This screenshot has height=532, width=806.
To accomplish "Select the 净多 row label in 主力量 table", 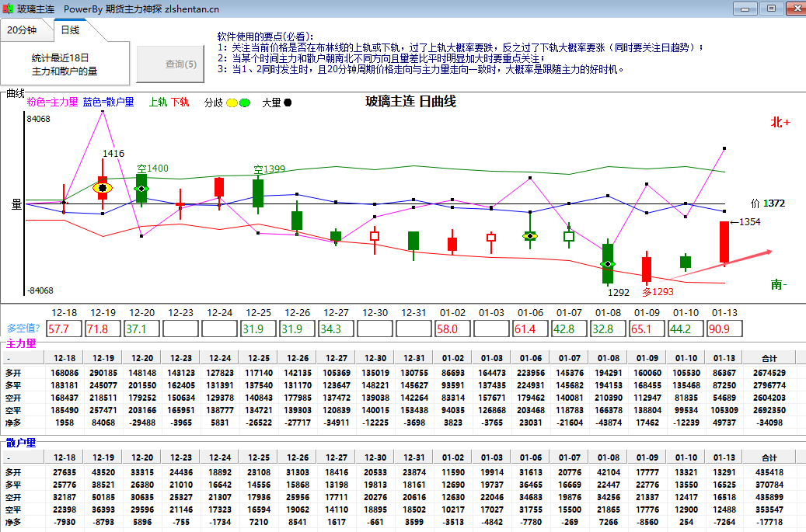I will point(14,422).
